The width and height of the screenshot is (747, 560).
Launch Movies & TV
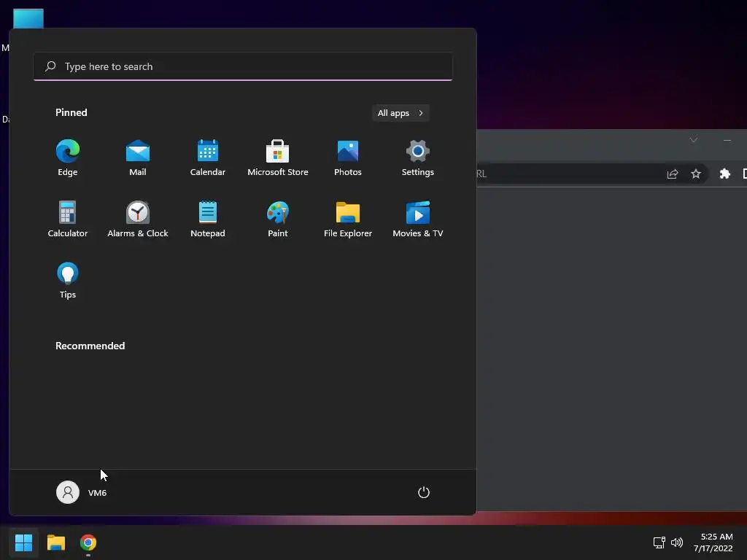point(418,219)
